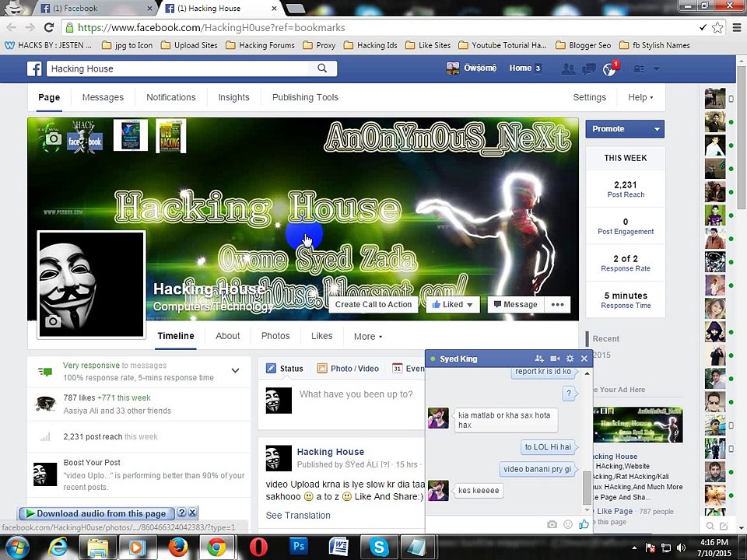Open Owsome profile link in header
Viewport: 747px width, 560px height.
[x=472, y=68]
